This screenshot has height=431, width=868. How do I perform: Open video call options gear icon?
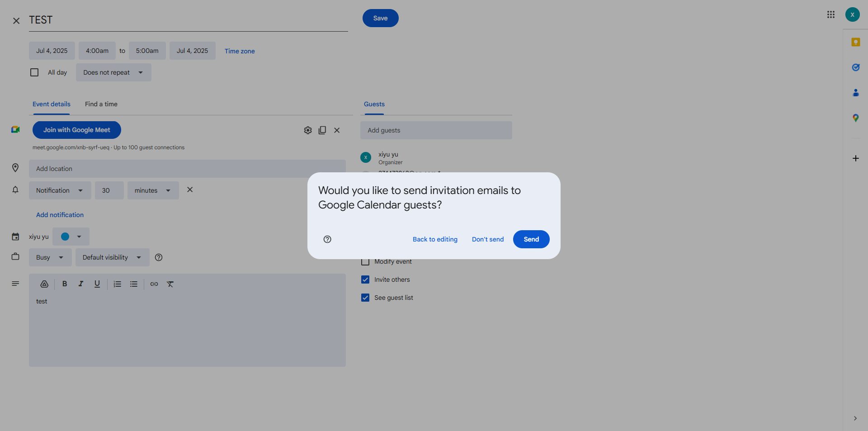[x=308, y=130]
